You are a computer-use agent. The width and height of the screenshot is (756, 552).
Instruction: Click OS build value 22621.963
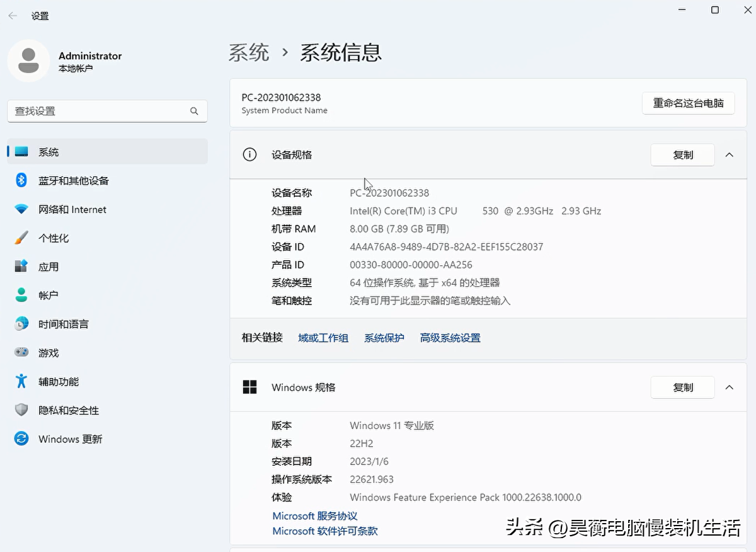point(372,480)
